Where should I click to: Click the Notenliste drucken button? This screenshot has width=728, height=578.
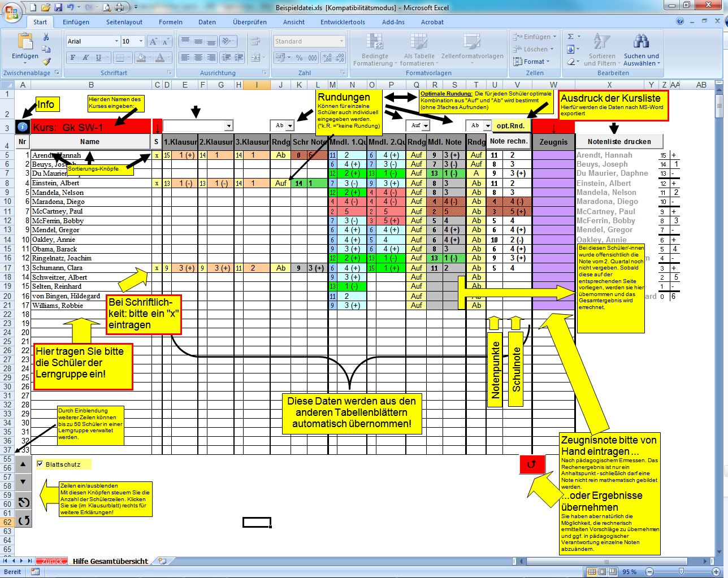[619, 142]
